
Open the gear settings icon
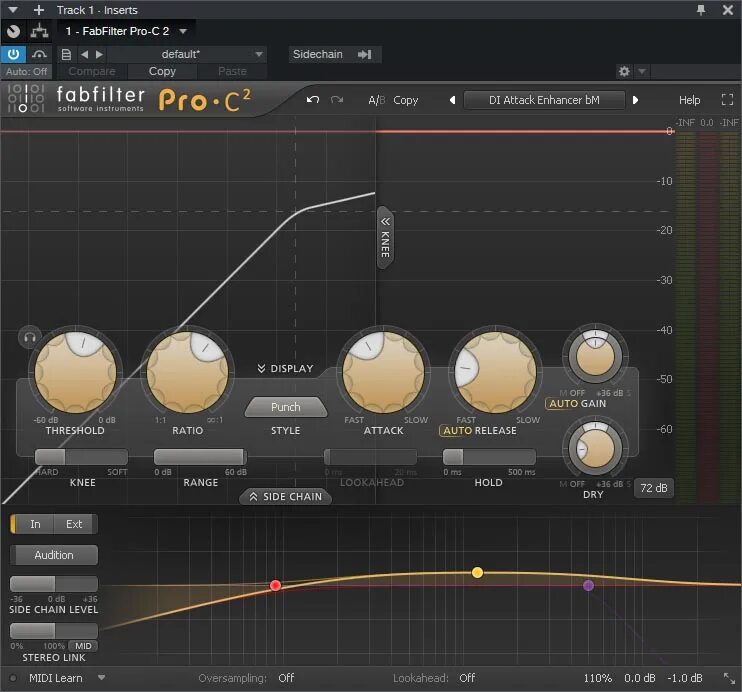click(x=624, y=71)
